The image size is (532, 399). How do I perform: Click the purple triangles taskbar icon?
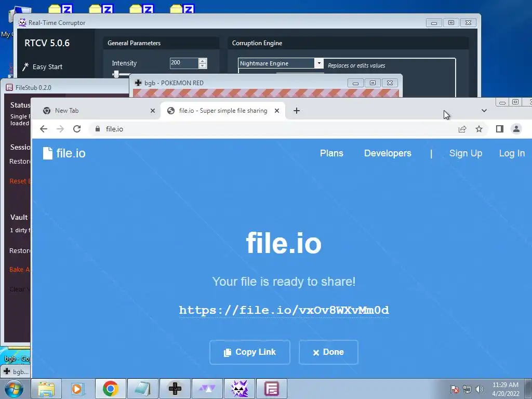(207, 389)
